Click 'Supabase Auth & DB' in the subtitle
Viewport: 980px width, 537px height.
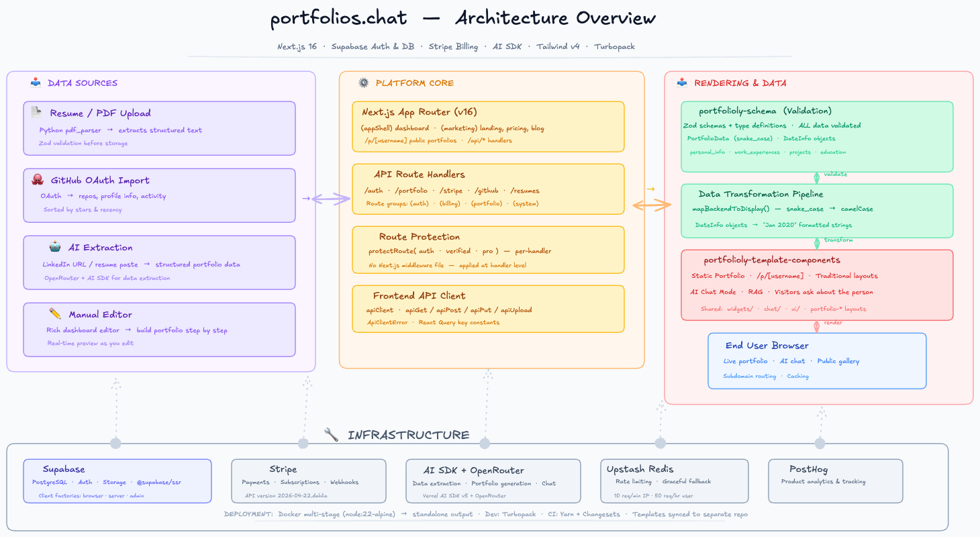click(x=373, y=47)
